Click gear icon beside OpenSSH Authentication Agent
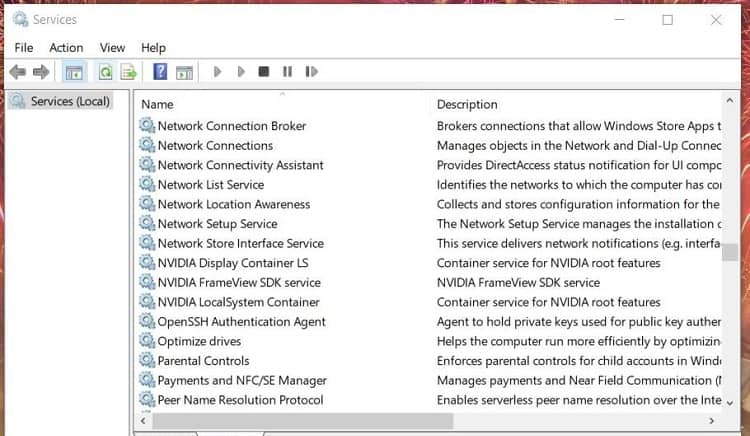This screenshot has width=750, height=436. pos(147,321)
